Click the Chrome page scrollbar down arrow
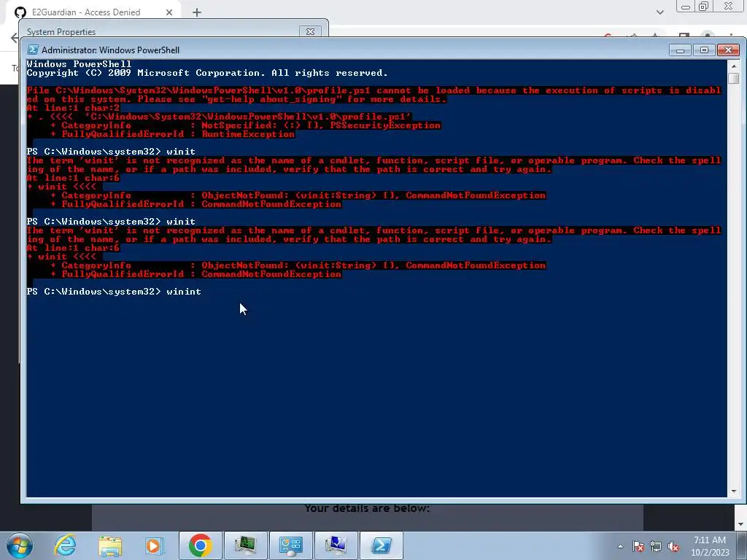747x560 pixels. pyautogui.click(x=740, y=524)
